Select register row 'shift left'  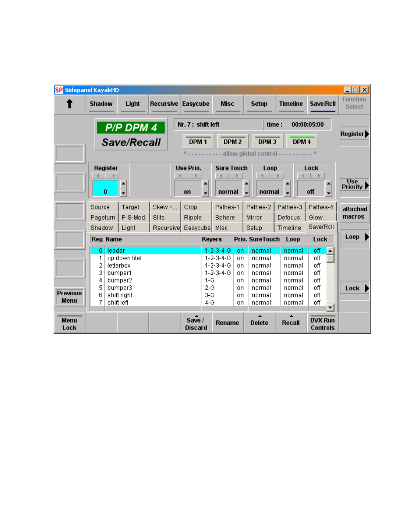click(208, 302)
